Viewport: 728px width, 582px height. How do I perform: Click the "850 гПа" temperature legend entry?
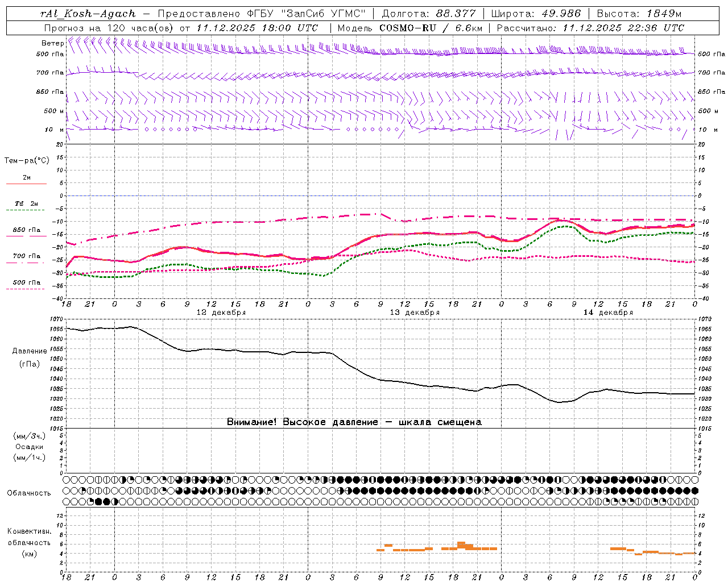27,230
